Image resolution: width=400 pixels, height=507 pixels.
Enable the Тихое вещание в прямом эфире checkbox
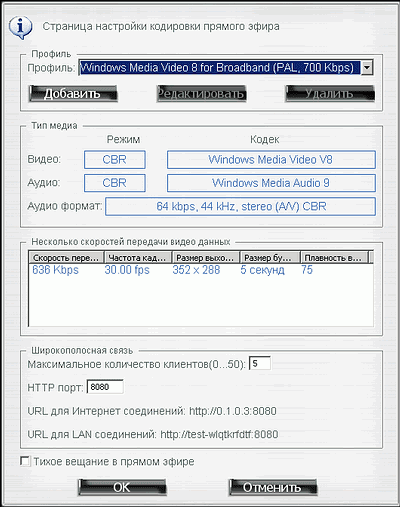tap(25, 461)
